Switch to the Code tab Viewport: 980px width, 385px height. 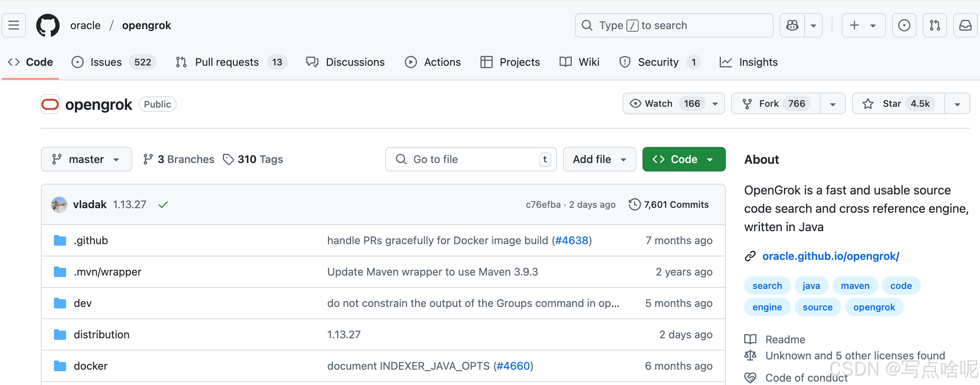[31, 62]
